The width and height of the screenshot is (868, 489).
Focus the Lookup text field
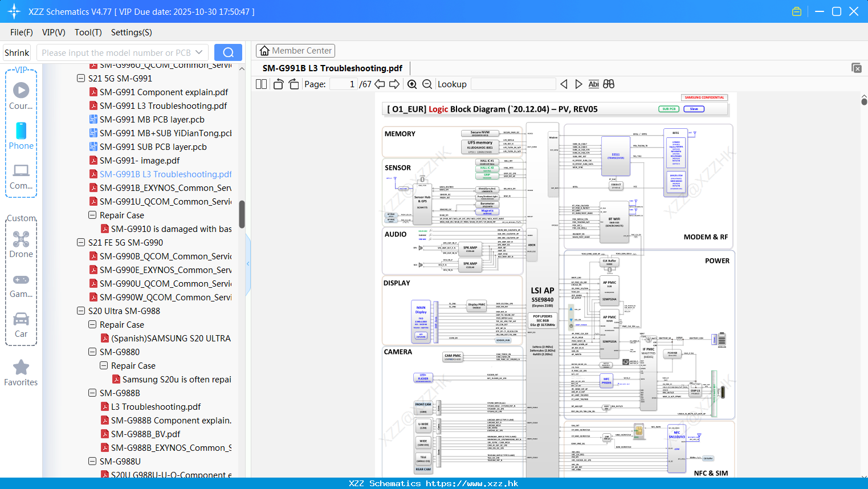(x=513, y=84)
